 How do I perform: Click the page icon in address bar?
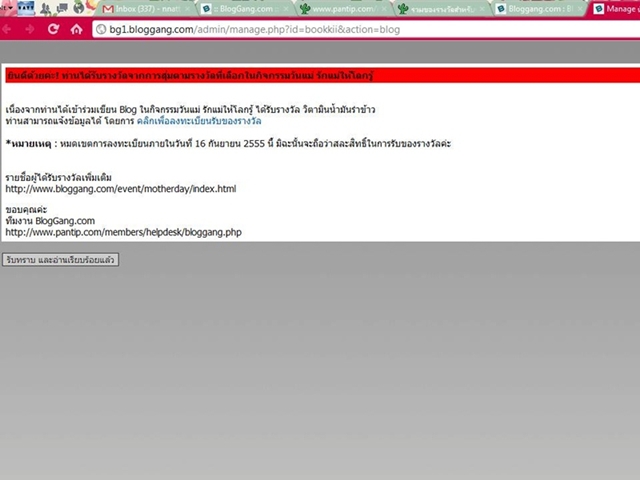pyautogui.click(x=100, y=29)
